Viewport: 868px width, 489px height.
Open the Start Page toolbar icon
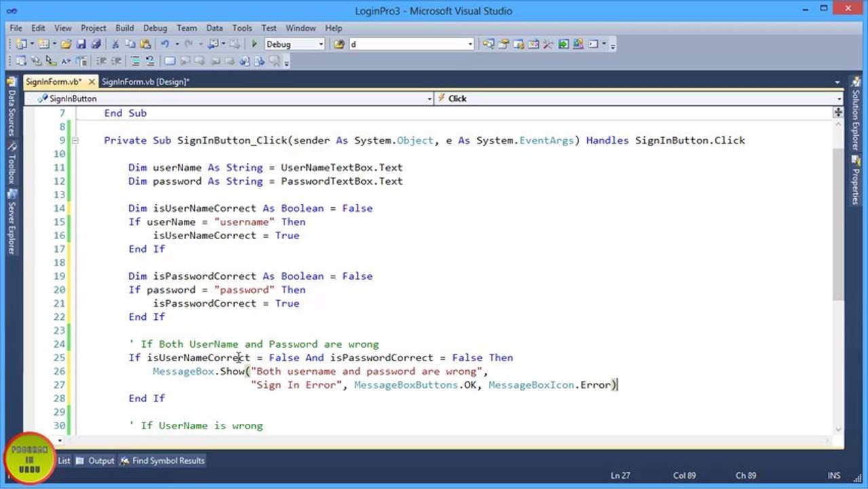click(563, 44)
